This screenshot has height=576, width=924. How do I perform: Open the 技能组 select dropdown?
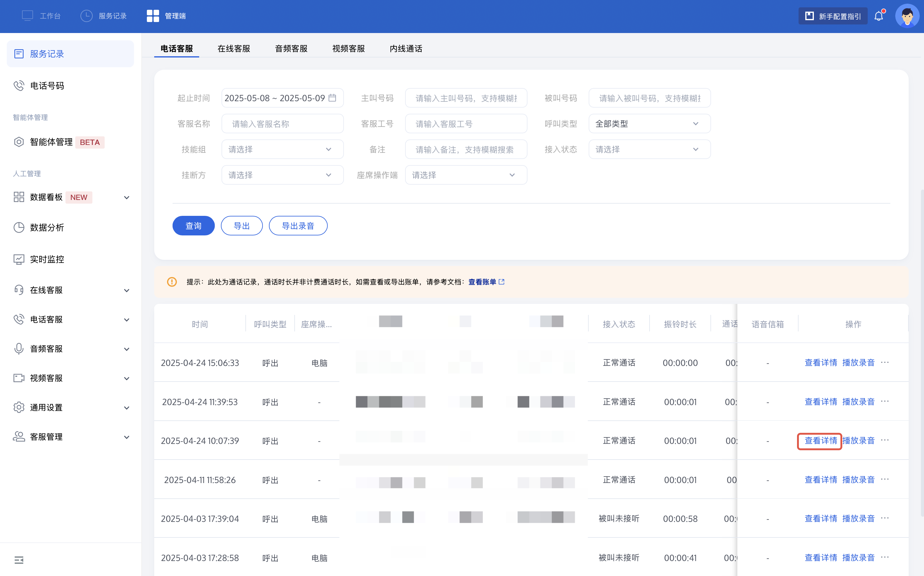(282, 149)
